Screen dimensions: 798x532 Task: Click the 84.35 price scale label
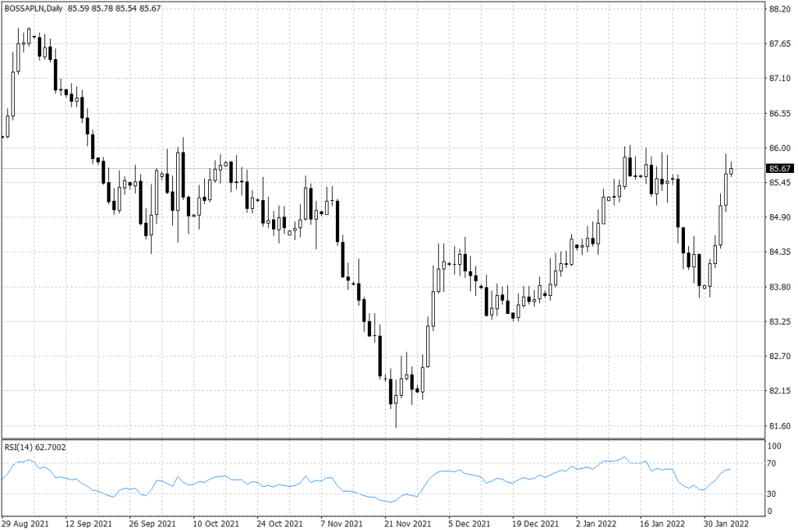(779, 252)
